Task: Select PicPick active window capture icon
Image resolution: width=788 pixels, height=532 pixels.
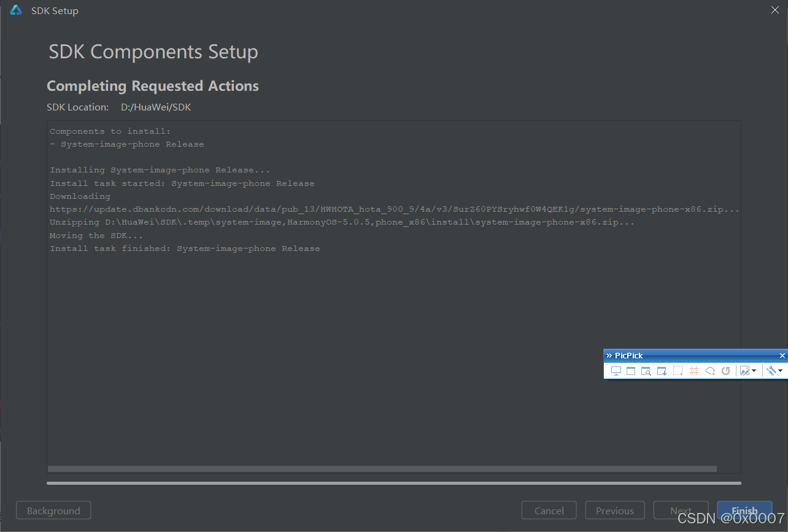Action: click(631, 371)
